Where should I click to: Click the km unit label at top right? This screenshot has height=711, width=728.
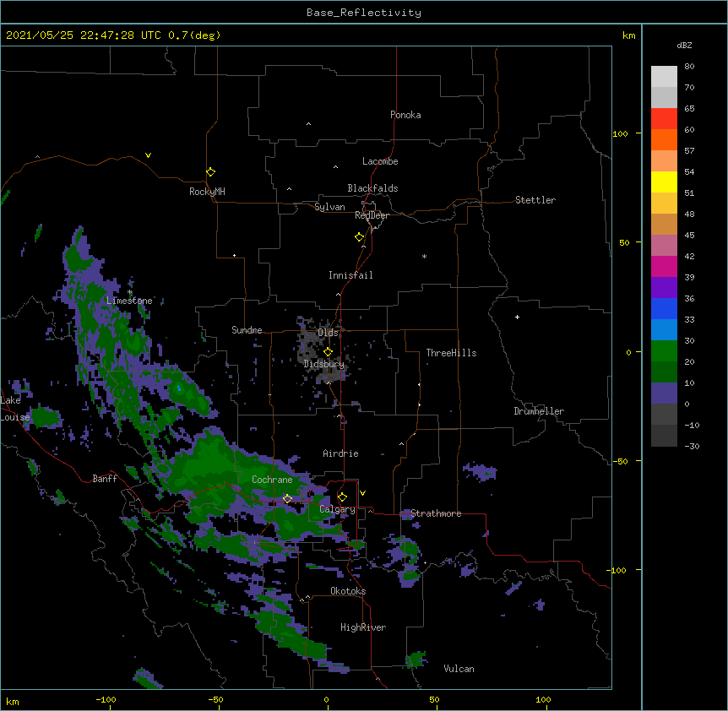coord(628,35)
